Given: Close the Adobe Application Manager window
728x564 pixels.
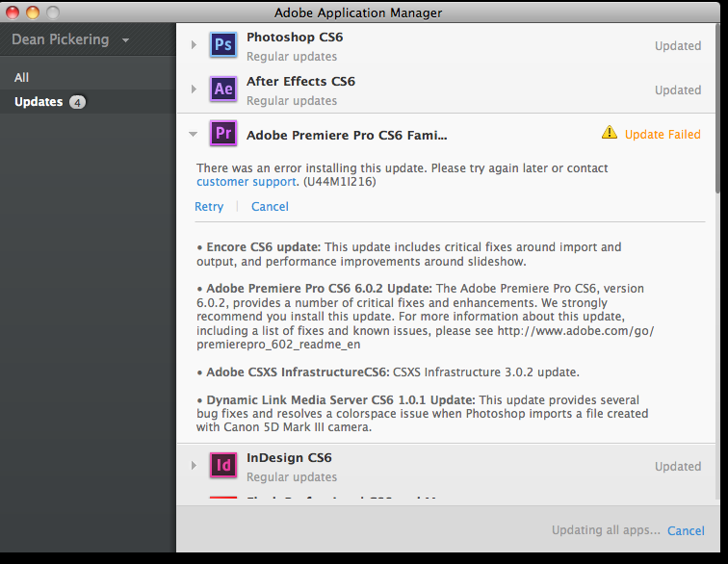Looking at the screenshot, I should (x=12, y=13).
